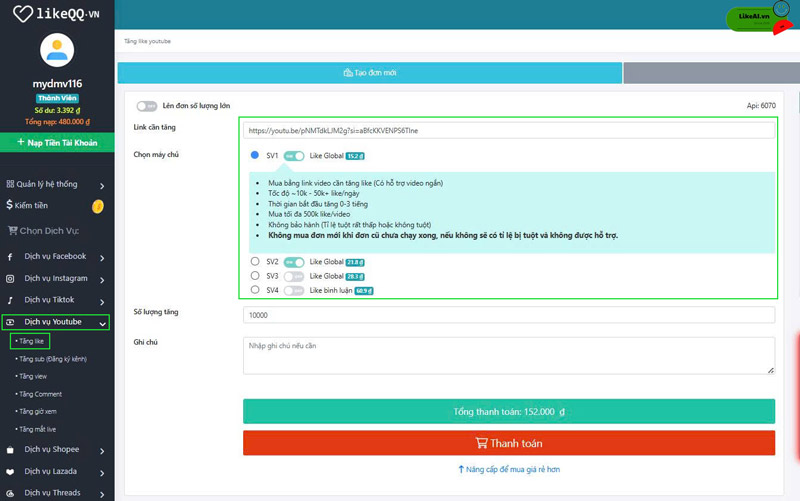Click the Lazada heart icon
800x501 pixels.
(10, 472)
